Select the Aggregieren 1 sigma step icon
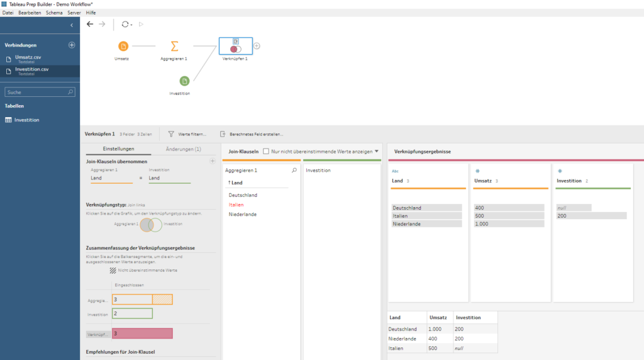644x360 pixels. point(174,46)
